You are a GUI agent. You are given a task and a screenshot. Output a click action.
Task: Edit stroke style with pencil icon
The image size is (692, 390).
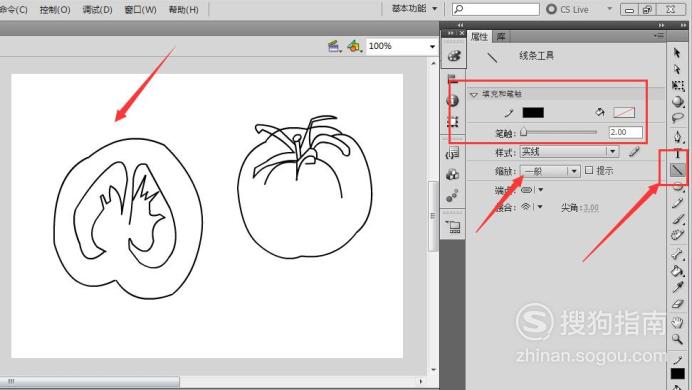click(634, 152)
